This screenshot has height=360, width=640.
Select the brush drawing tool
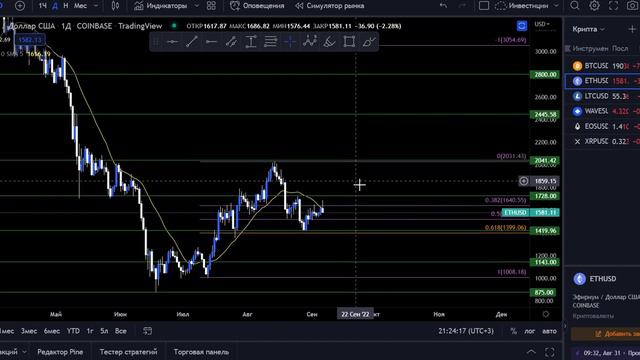coord(329,42)
